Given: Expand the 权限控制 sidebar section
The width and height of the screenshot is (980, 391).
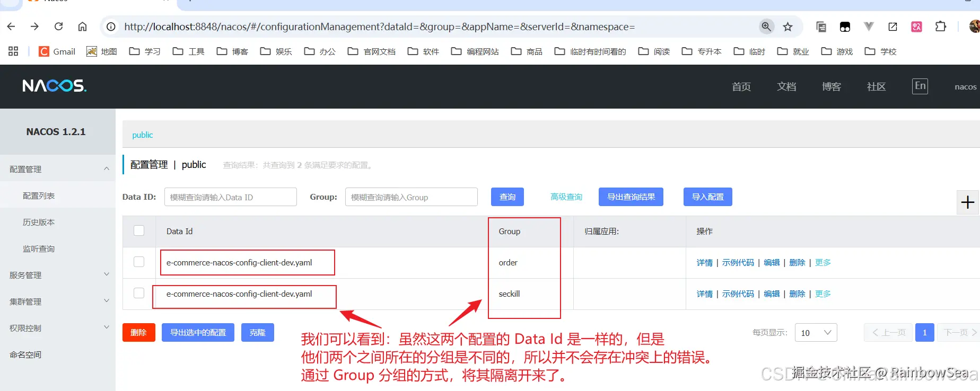Looking at the screenshot, I should pyautogui.click(x=58, y=328).
